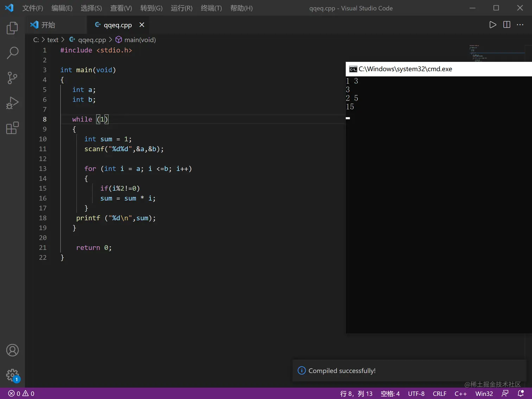Click the scanf("%d%d",&a,&b); line
The image size is (532, 399).
coord(124,149)
